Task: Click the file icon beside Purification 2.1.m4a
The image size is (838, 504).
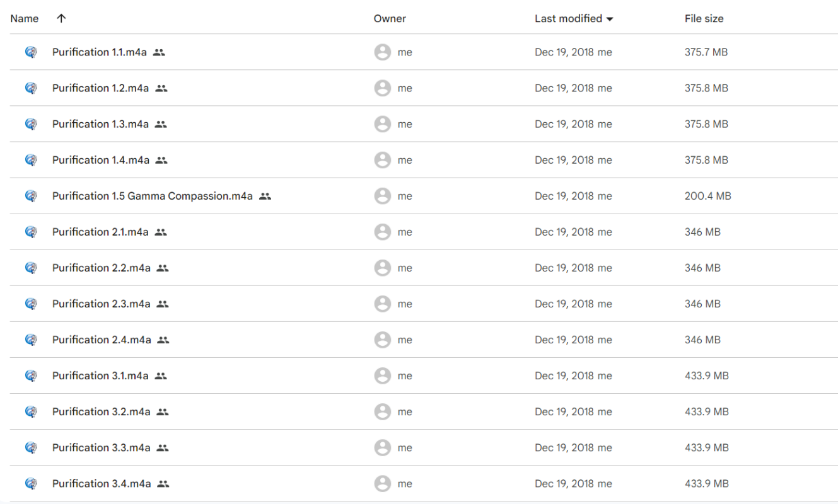Action: coord(30,232)
